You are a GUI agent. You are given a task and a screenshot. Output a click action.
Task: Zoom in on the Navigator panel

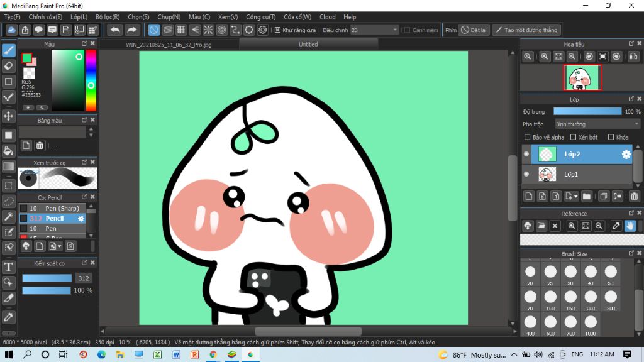pyautogui.click(x=545, y=57)
